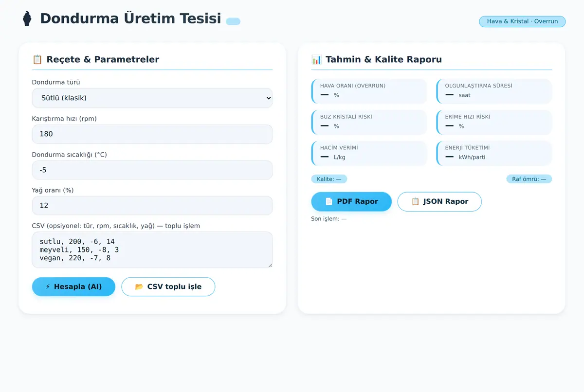Click the ice cream cone logo icon
The width and height of the screenshot is (584, 392).
[x=27, y=18]
